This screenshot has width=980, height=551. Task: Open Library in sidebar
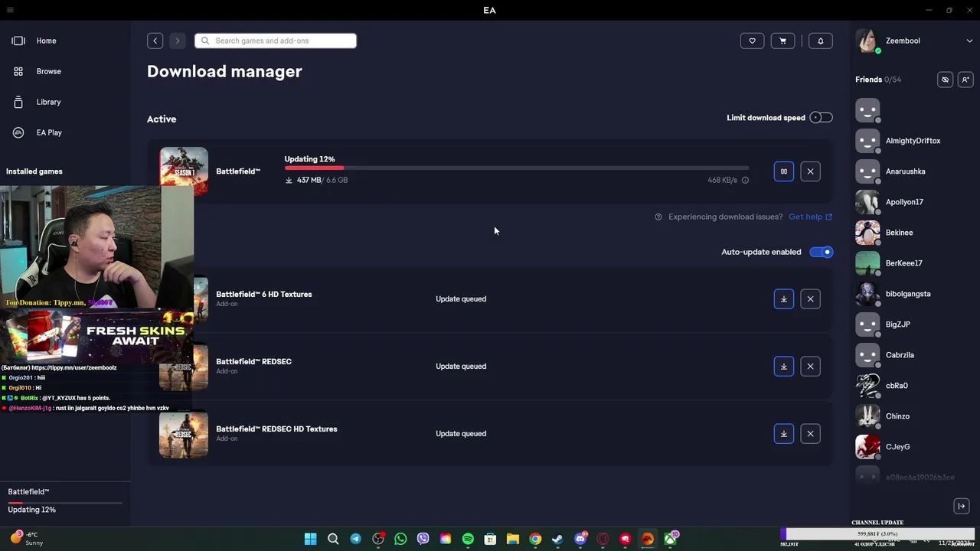click(48, 102)
